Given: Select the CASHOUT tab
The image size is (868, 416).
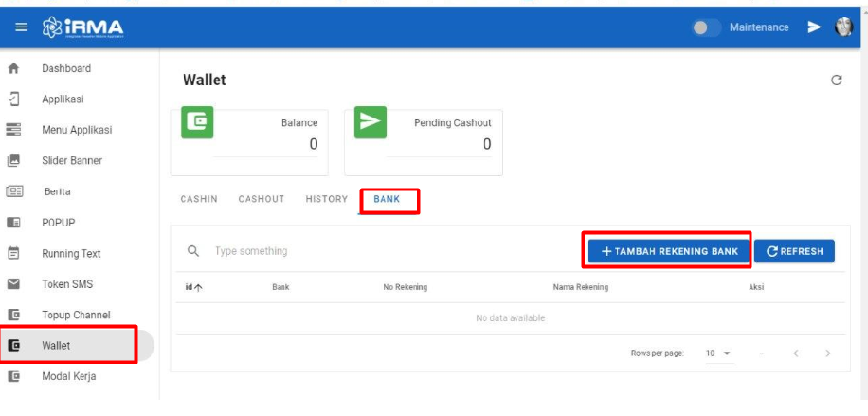Looking at the screenshot, I should pyautogui.click(x=262, y=199).
